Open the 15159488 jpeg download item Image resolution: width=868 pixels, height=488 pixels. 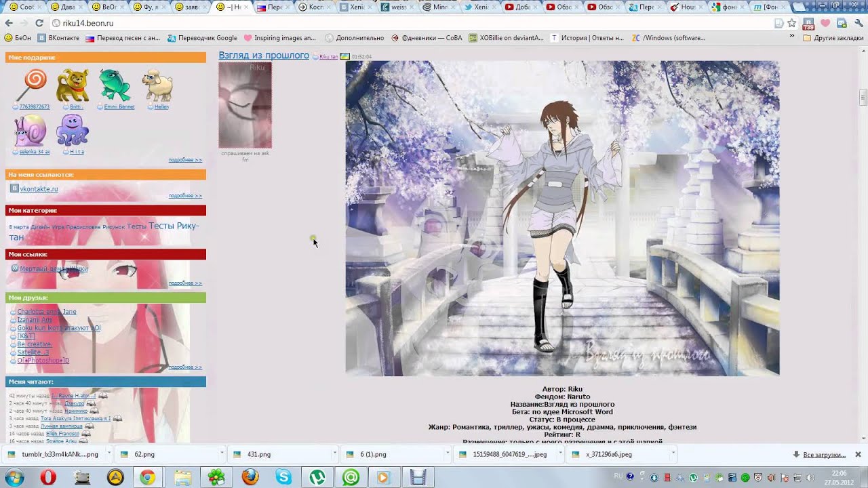coord(504,454)
